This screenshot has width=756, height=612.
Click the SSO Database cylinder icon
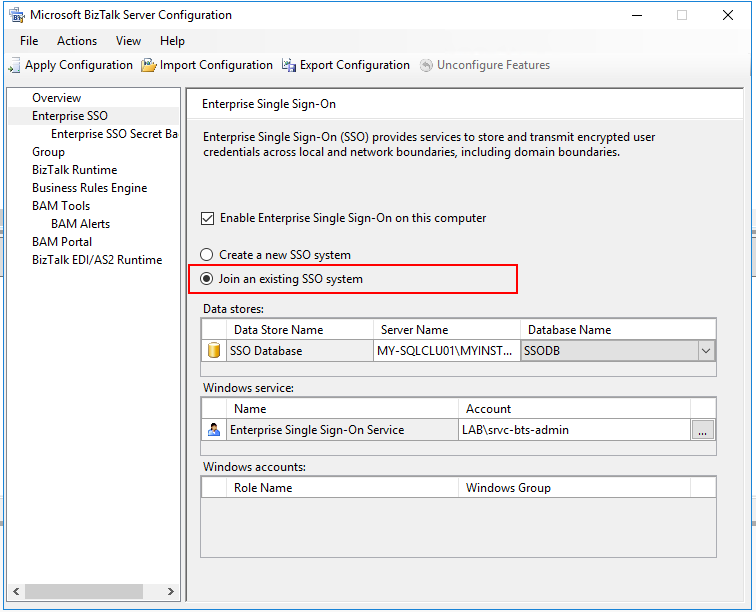tap(214, 351)
